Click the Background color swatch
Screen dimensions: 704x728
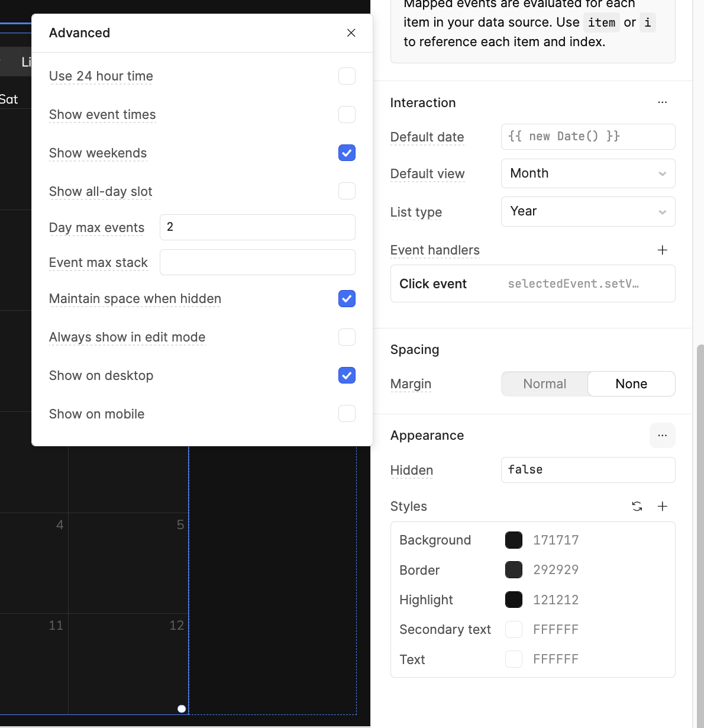pos(514,540)
